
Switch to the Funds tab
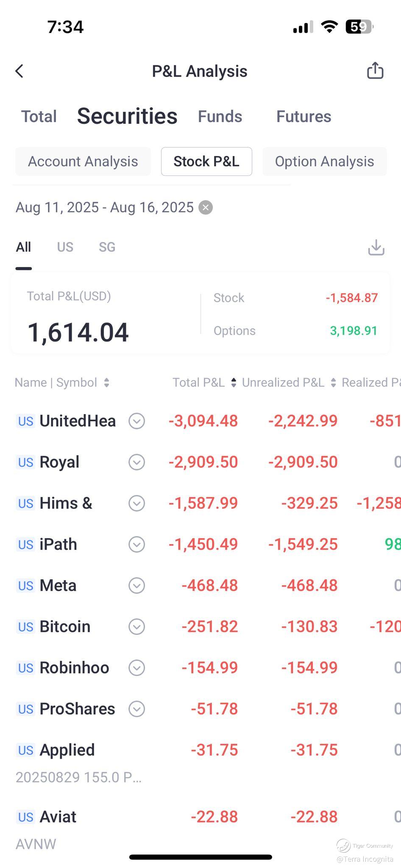pos(220,117)
